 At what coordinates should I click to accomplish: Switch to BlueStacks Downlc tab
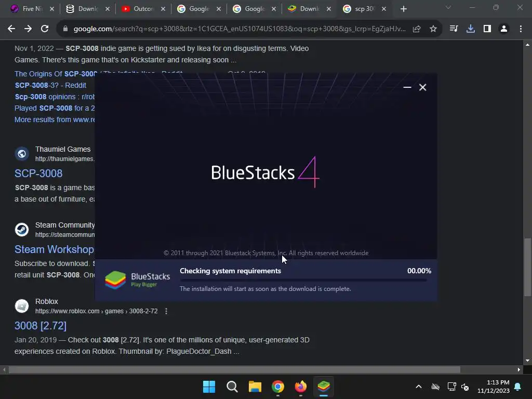(x=309, y=9)
